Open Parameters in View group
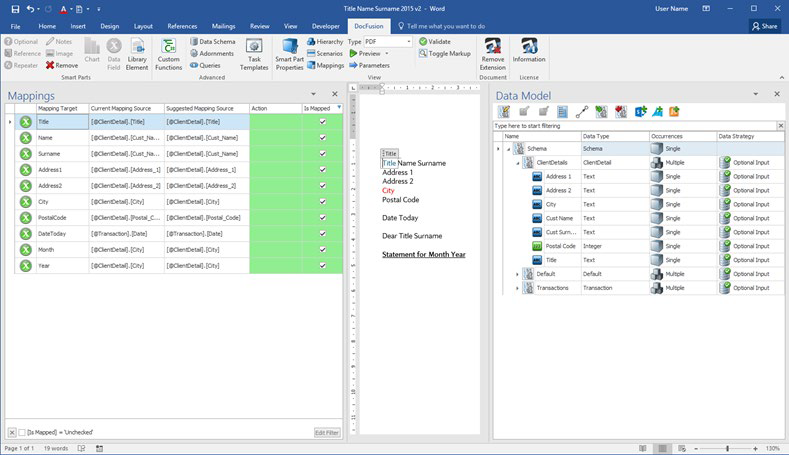789x455 pixels. (x=369, y=65)
